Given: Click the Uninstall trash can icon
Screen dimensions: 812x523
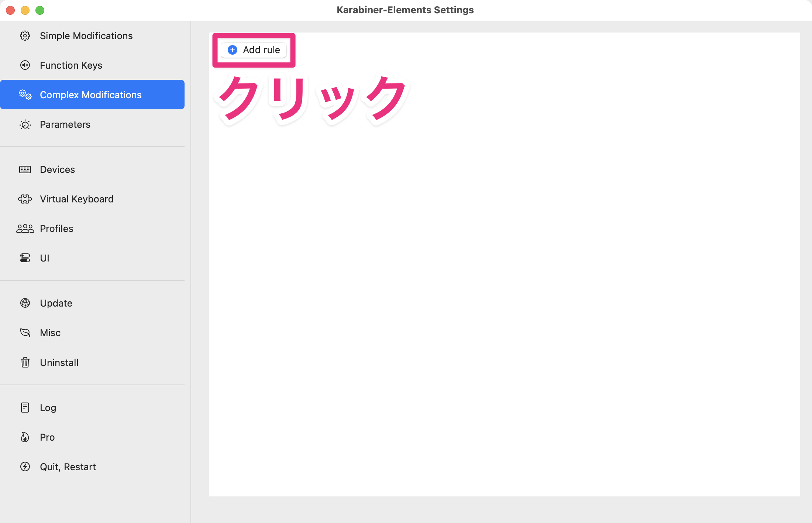Looking at the screenshot, I should click(25, 362).
